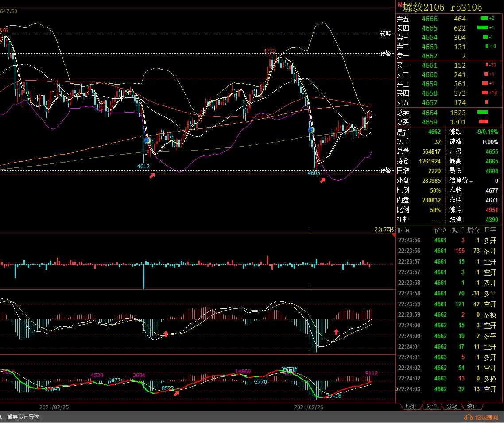Open 重要资讯导读 in the status bar
This screenshot has height=423, width=504.
click(23, 417)
